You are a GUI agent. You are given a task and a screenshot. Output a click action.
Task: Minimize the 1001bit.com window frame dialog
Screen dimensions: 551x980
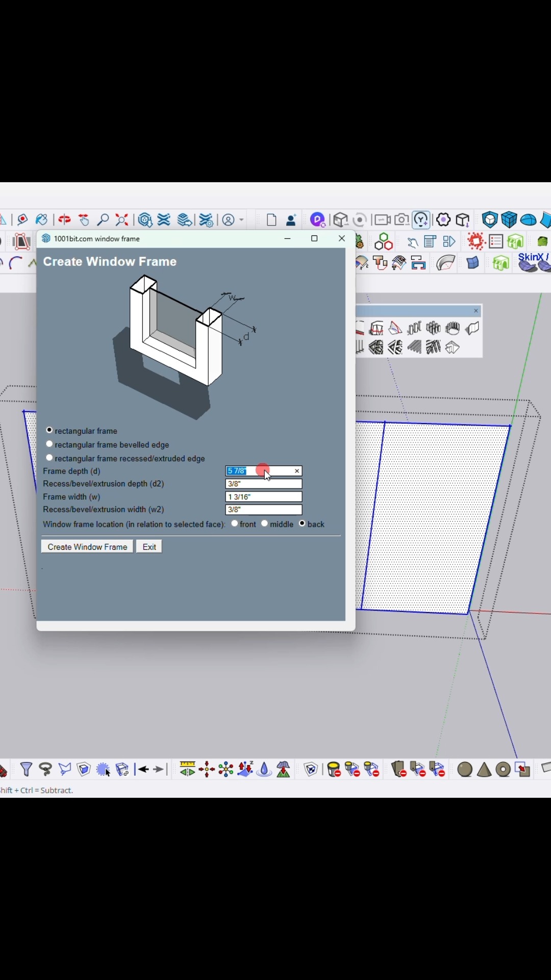(x=288, y=238)
